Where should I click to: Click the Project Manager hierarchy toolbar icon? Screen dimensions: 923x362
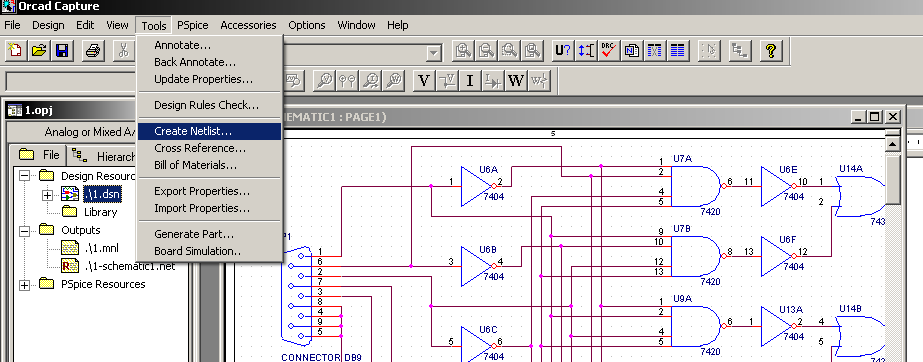[739, 51]
